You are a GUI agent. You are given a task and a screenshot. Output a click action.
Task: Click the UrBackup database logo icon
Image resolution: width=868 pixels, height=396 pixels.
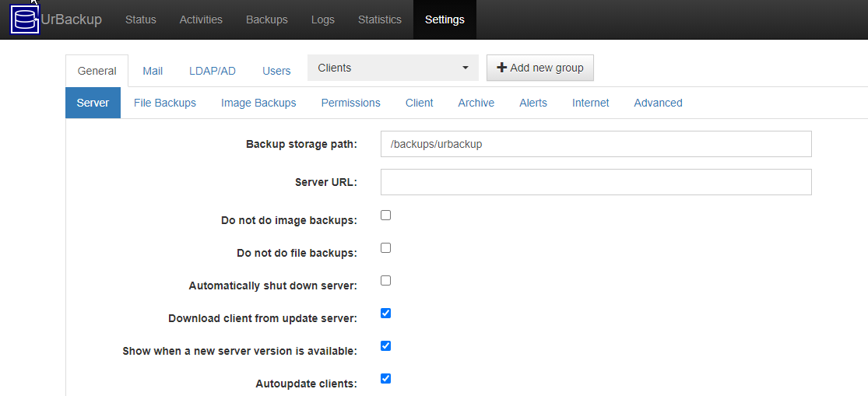point(26,20)
